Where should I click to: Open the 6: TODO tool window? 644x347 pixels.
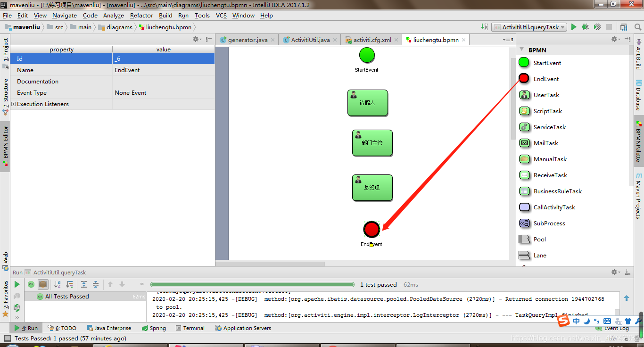[x=62, y=328]
